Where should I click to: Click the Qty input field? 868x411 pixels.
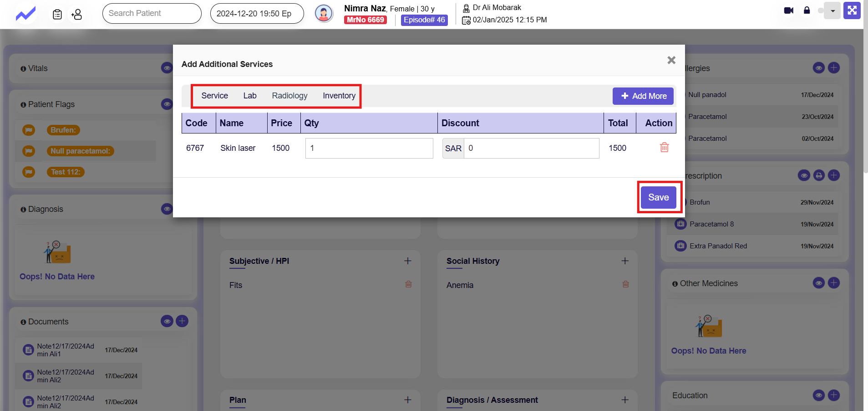point(369,149)
